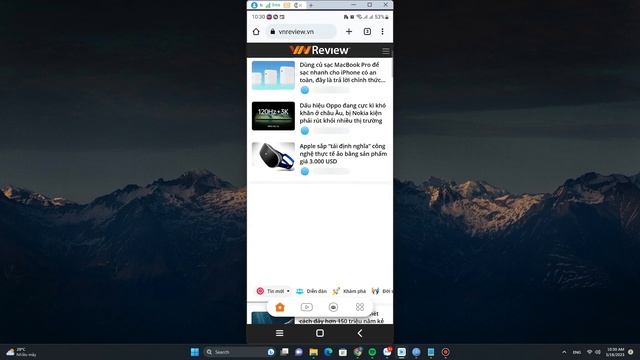The image size is (640, 360).
Task: Launch Microsoft Edge from the taskbar
Action: tap(328, 352)
